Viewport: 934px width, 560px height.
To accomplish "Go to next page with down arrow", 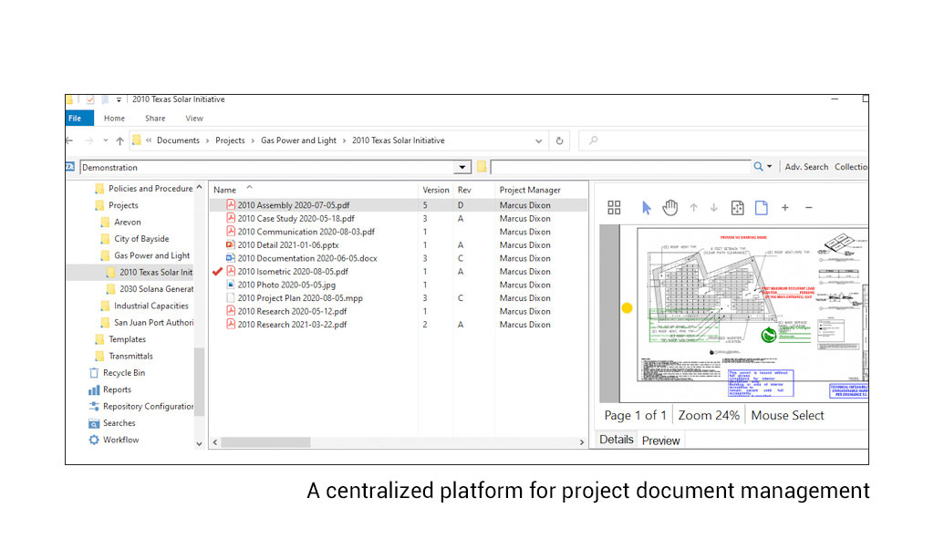I will point(714,207).
